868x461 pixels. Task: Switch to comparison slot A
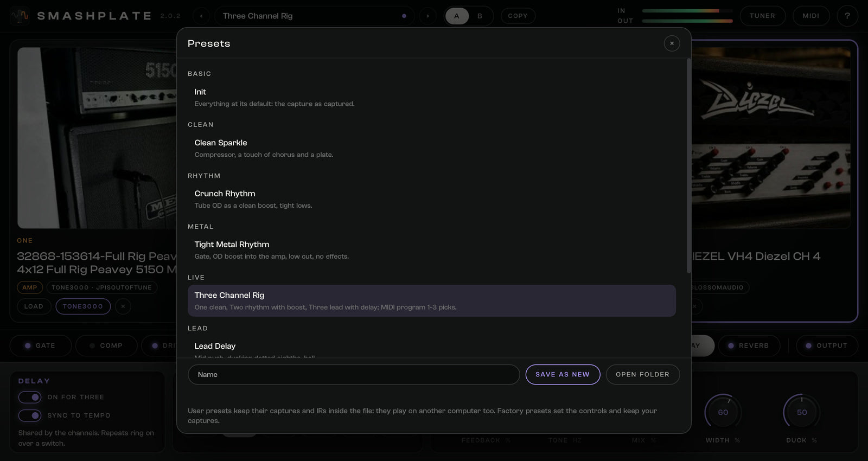pos(457,16)
